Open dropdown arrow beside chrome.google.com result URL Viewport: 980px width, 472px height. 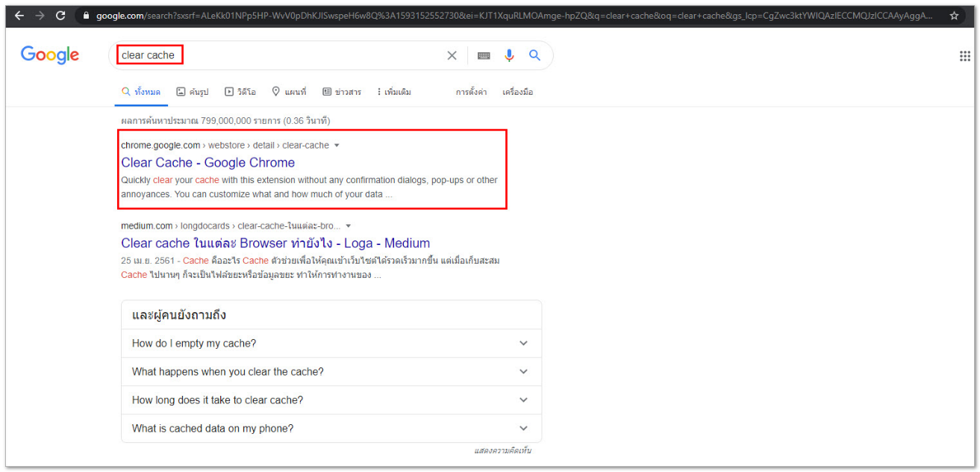[337, 146]
